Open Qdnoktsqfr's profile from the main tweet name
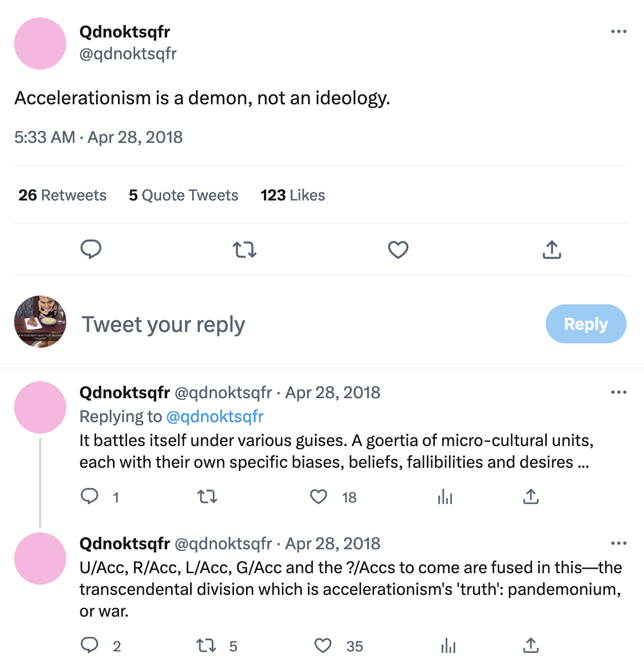The width and height of the screenshot is (644, 665). point(124,32)
